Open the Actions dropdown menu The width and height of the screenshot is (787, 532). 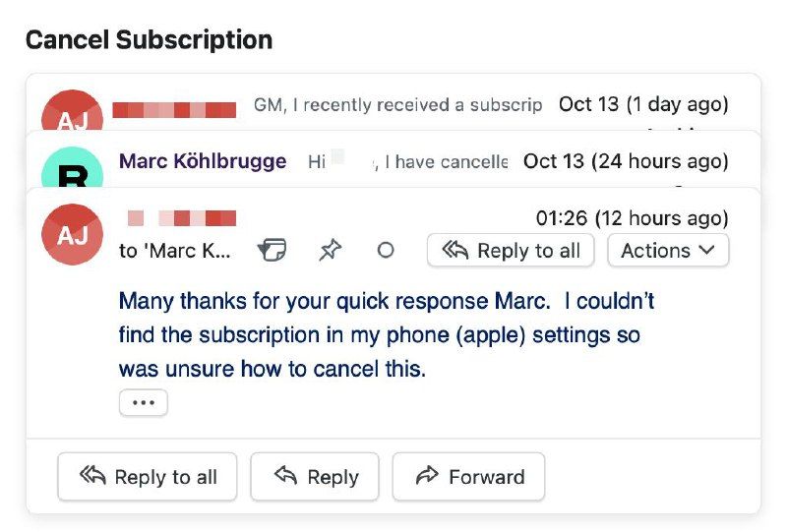668,251
